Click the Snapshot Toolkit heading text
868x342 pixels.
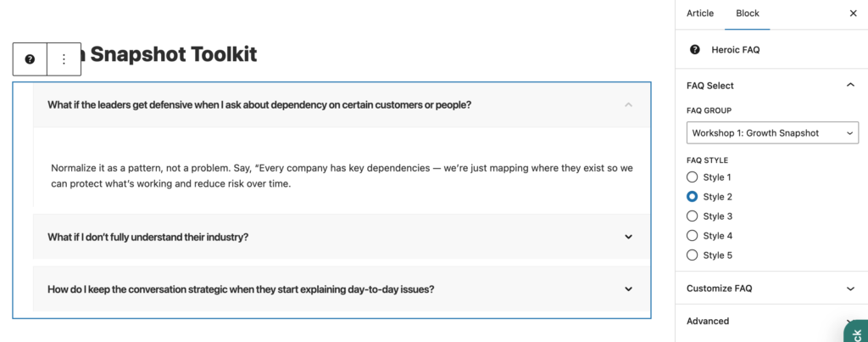(x=173, y=54)
